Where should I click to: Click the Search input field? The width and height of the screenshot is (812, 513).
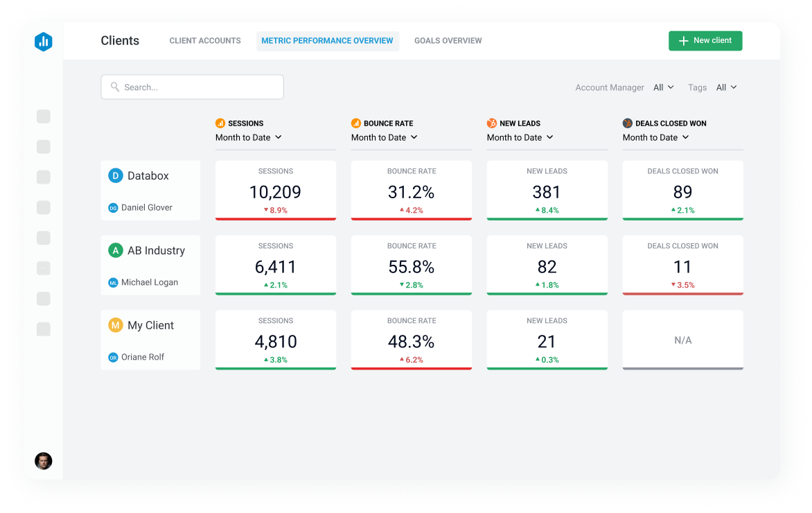pyautogui.click(x=192, y=87)
